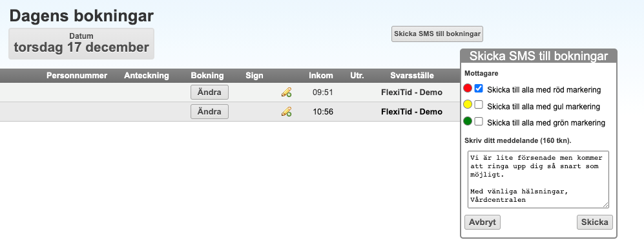The width and height of the screenshot is (644, 251).
Task: Open Skicka SMS till bokningar button
Action: point(437,34)
